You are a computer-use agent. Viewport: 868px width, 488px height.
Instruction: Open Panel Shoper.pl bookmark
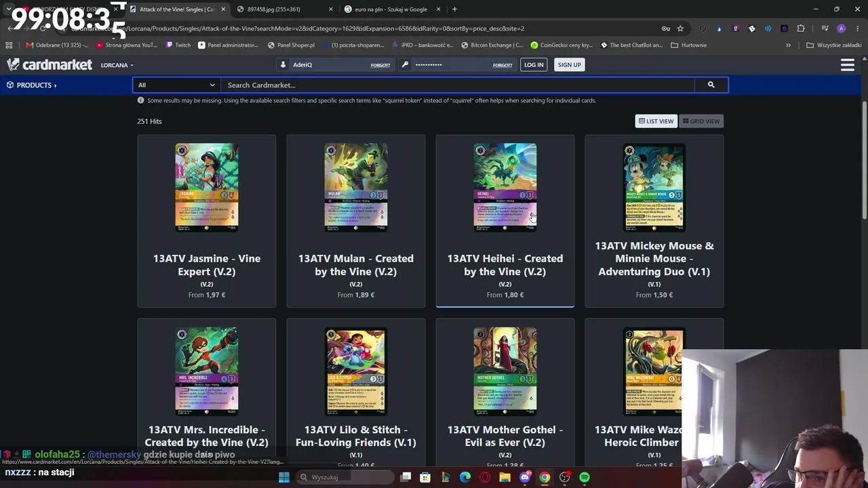pyautogui.click(x=291, y=45)
